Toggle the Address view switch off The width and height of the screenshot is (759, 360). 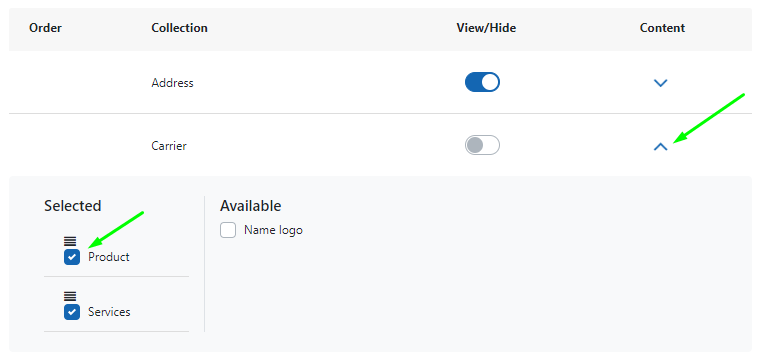tap(482, 82)
